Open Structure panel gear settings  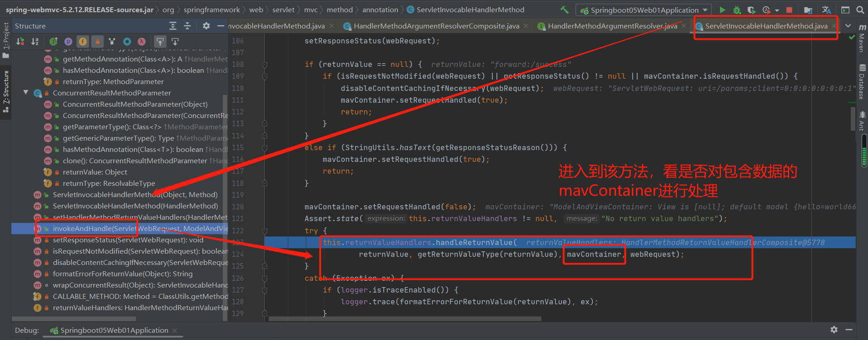(x=206, y=26)
